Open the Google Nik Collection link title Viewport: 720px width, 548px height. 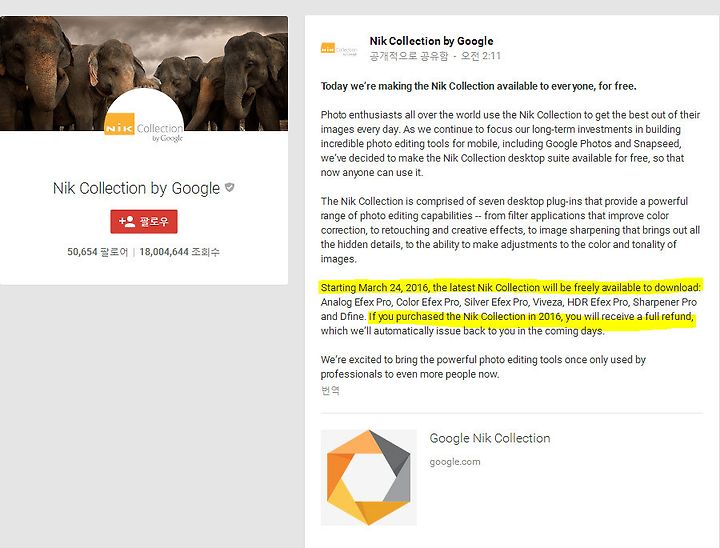490,438
